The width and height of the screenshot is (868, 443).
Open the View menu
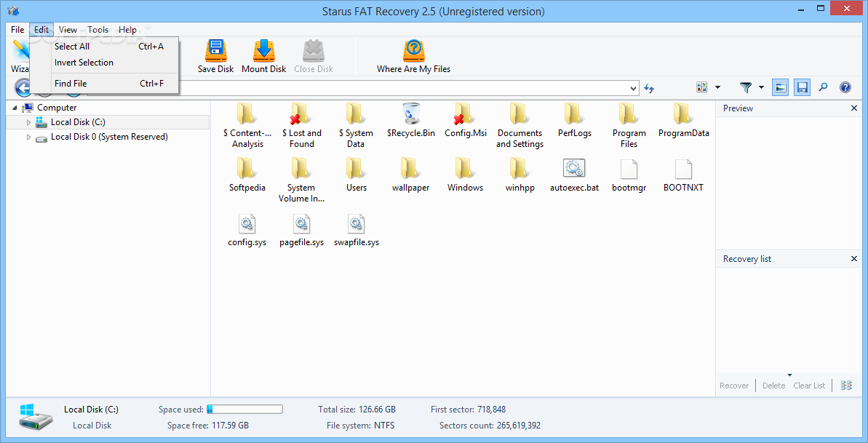pos(68,29)
